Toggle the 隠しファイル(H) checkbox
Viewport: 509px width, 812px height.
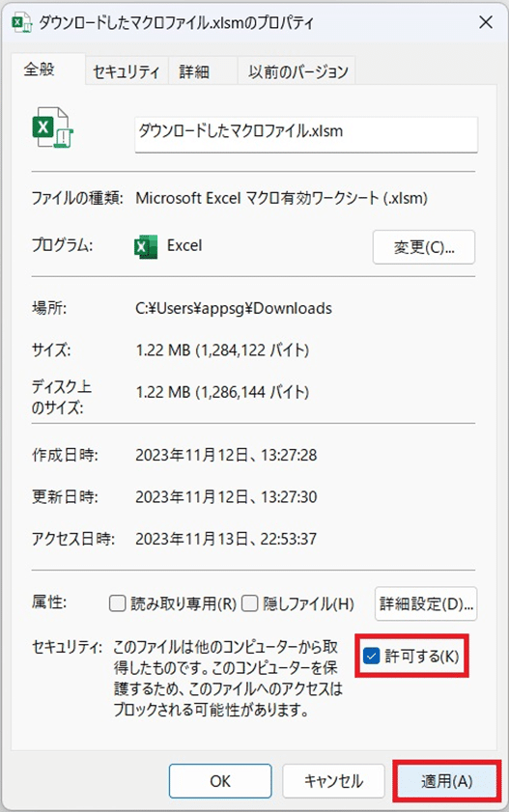pos(250,603)
